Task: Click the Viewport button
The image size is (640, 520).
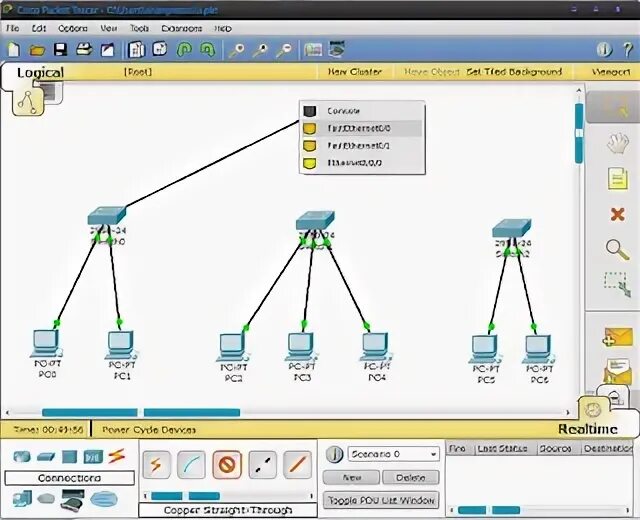Action: (x=611, y=72)
